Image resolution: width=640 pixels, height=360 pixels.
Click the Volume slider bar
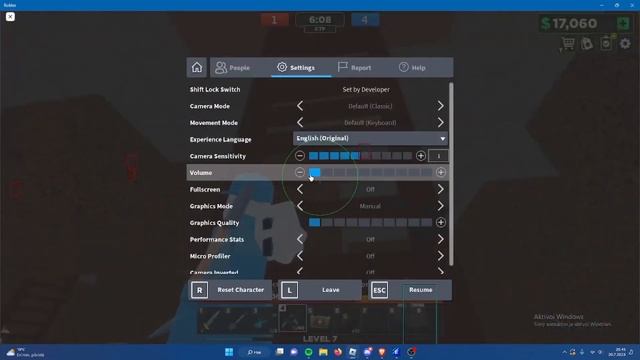coord(370,173)
